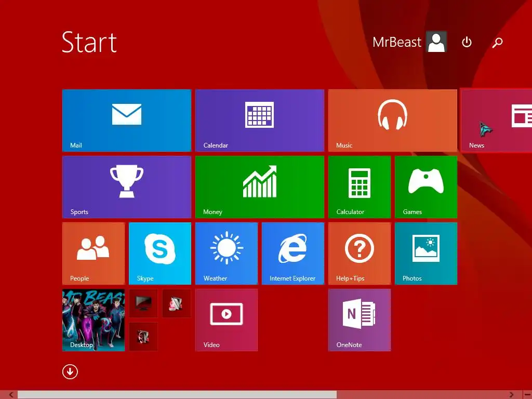Click the scrollbar right arrow

click(x=511, y=395)
